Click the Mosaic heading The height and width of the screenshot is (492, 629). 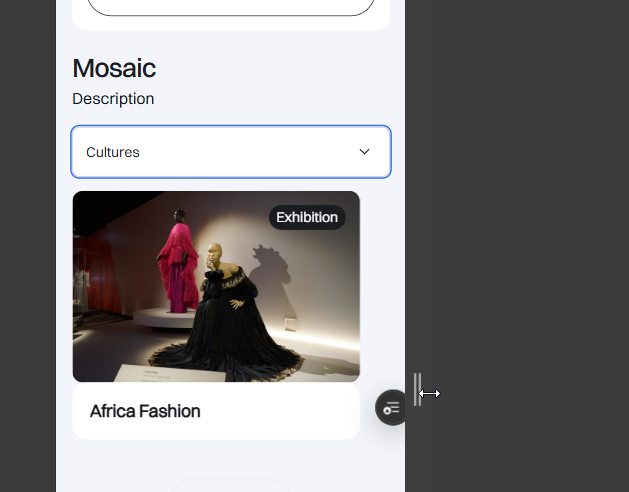(114, 68)
